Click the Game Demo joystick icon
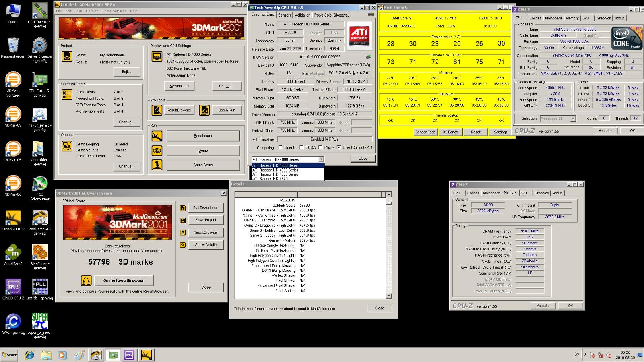The height and width of the screenshot is (362, 644). 157,165
